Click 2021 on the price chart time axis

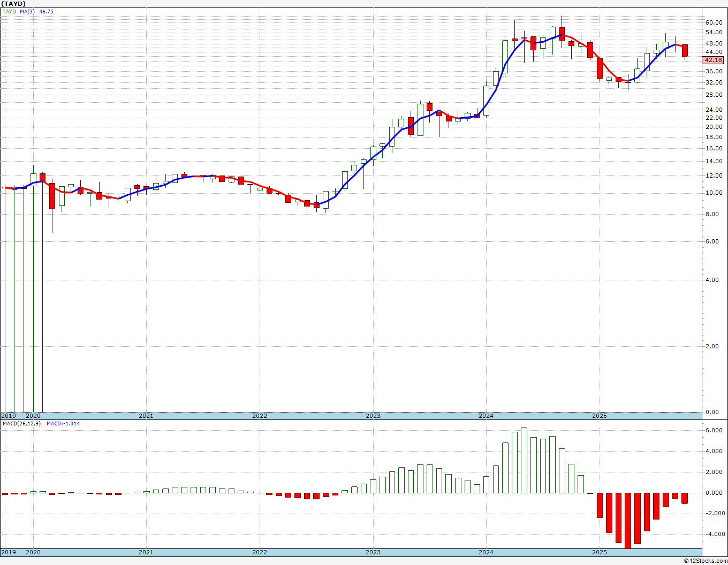pyautogui.click(x=146, y=416)
